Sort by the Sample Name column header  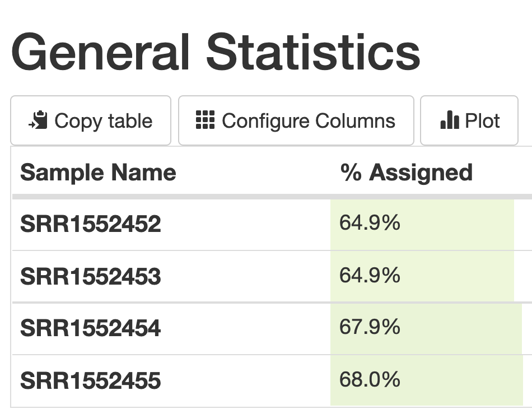tap(98, 172)
